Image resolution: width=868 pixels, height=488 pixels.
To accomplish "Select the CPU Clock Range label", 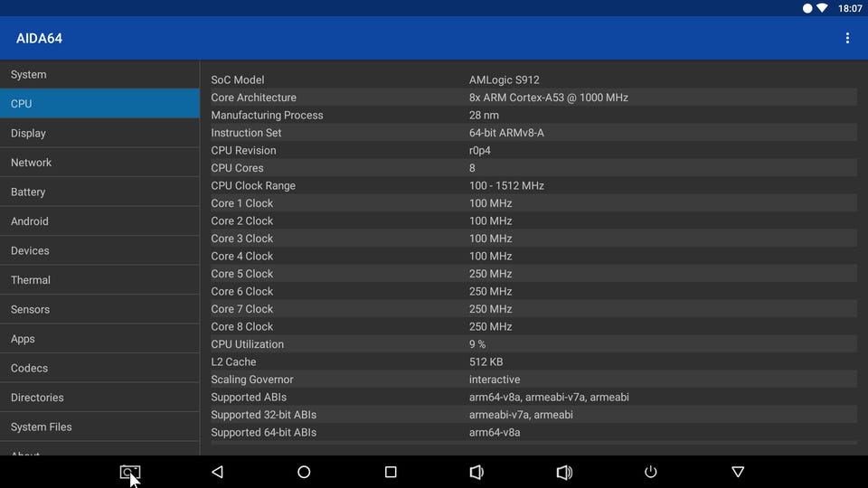I will point(253,186).
